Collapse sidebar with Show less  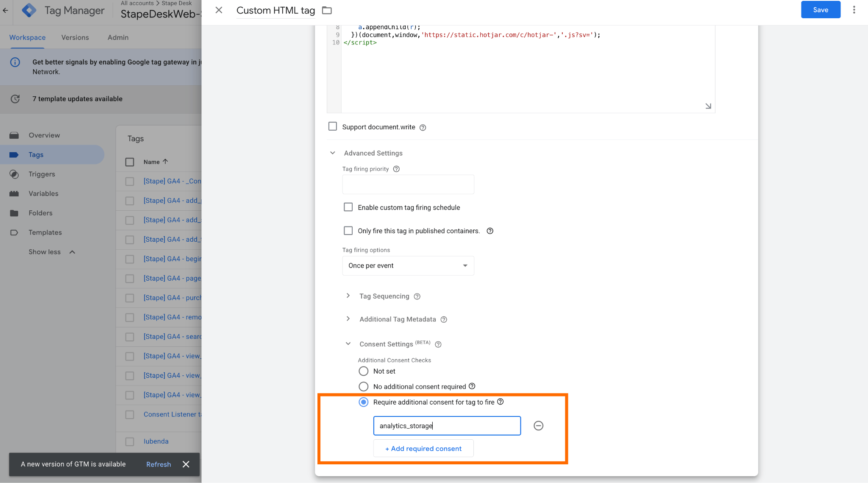(51, 252)
